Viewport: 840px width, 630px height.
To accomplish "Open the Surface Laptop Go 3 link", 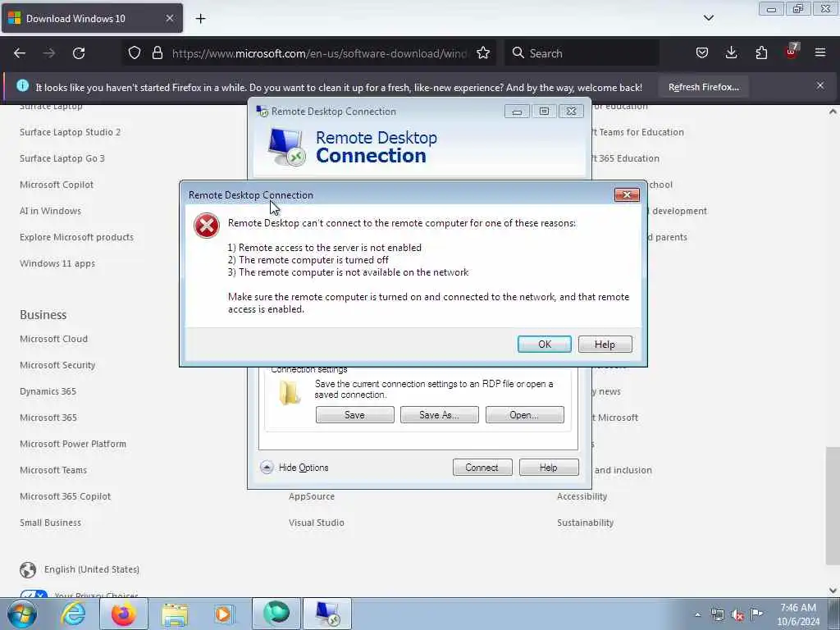I will pyautogui.click(x=62, y=158).
